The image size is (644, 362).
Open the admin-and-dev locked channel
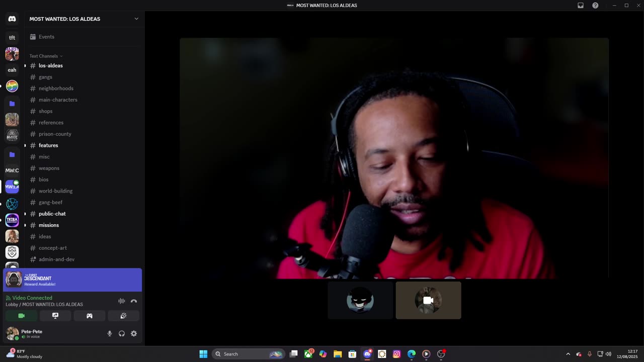[84, 259]
